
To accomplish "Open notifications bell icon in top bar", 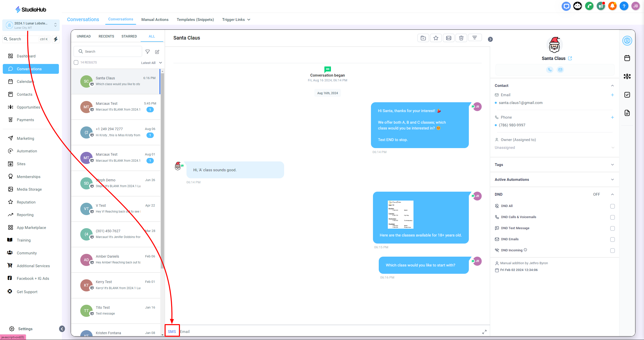I will point(612,6).
